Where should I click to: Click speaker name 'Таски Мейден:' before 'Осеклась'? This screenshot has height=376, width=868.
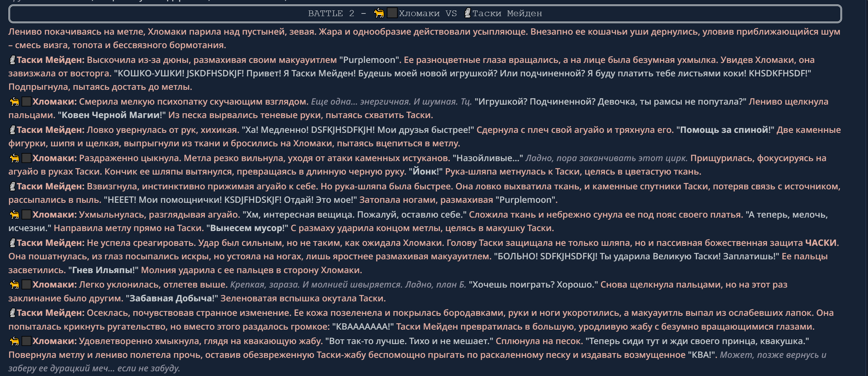(x=50, y=313)
